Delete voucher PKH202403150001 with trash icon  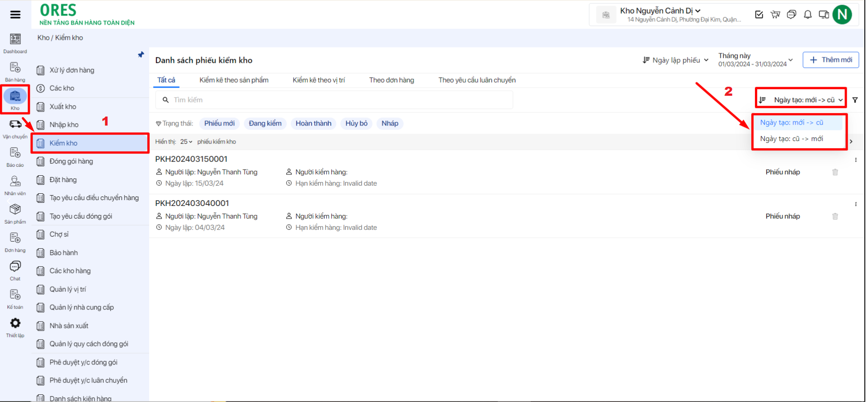point(835,172)
